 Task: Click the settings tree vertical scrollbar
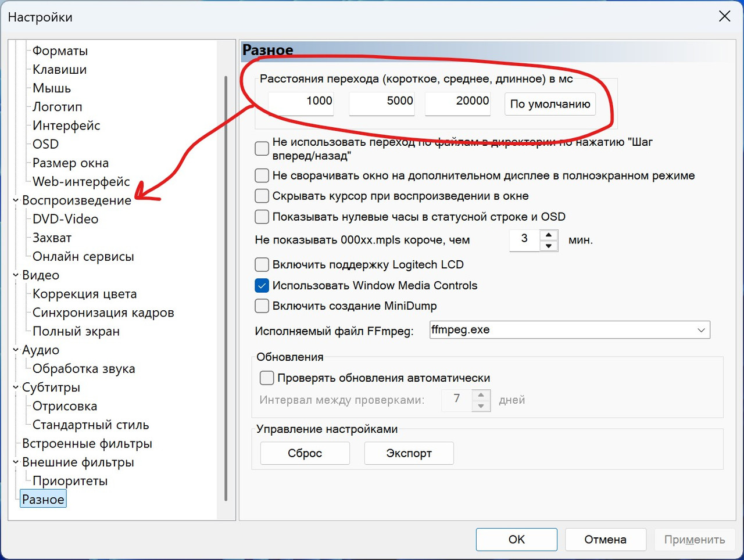[226, 288]
